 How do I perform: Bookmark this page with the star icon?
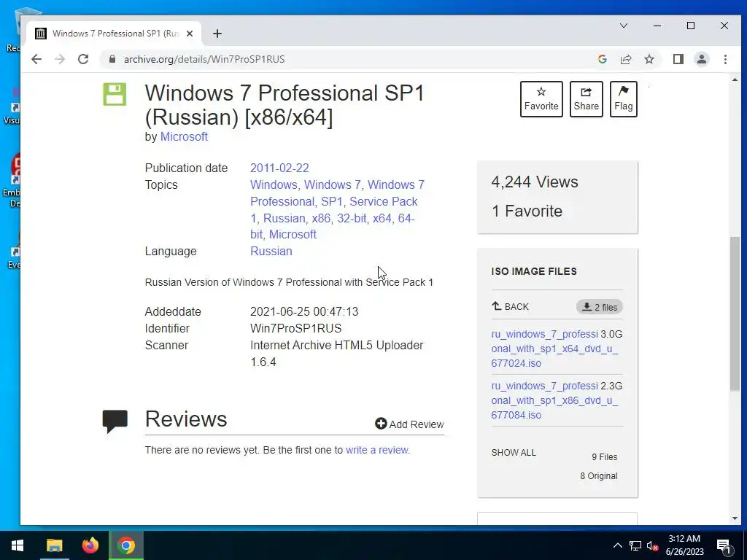tap(649, 59)
